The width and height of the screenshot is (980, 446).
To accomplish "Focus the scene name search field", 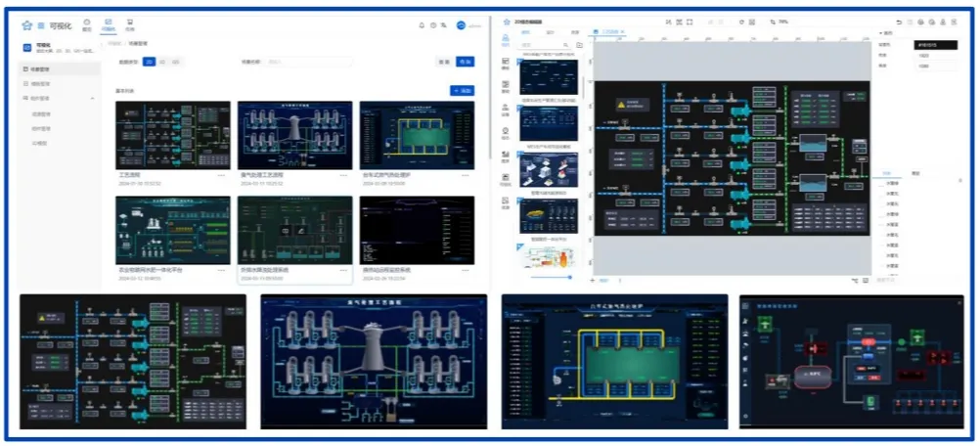I will click(309, 62).
